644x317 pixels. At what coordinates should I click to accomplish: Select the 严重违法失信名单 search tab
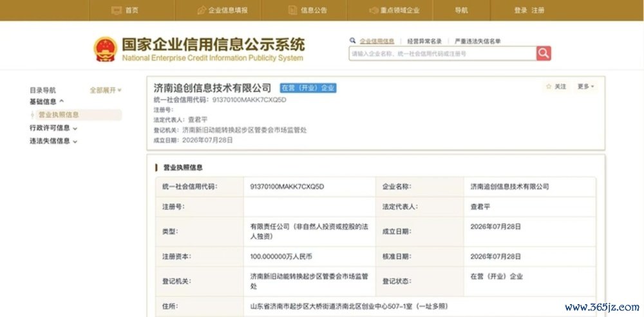(x=478, y=41)
